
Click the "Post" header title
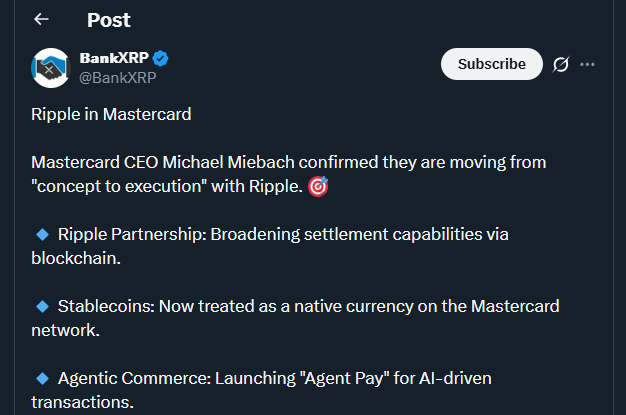click(108, 20)
